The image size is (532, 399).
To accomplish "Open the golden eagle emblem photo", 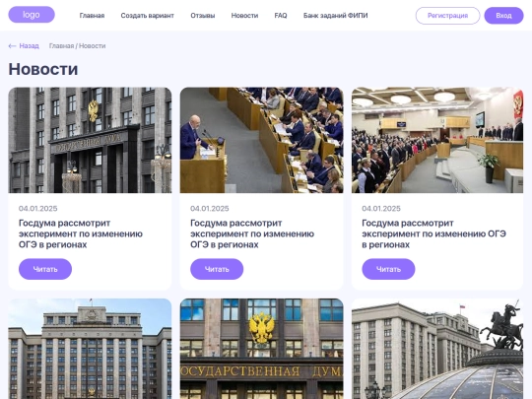I will click(x=262, y=349).
